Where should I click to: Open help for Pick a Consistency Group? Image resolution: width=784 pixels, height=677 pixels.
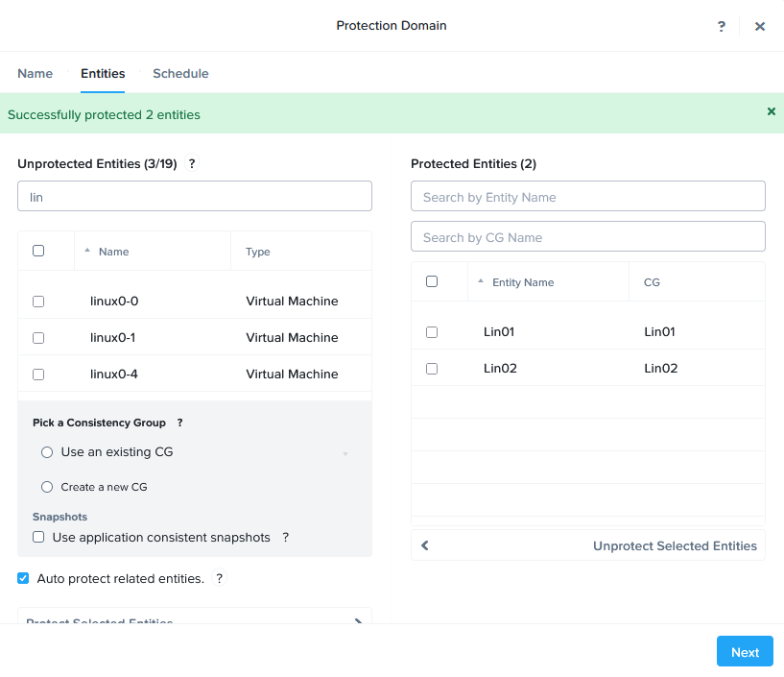[x=179, y=423]
